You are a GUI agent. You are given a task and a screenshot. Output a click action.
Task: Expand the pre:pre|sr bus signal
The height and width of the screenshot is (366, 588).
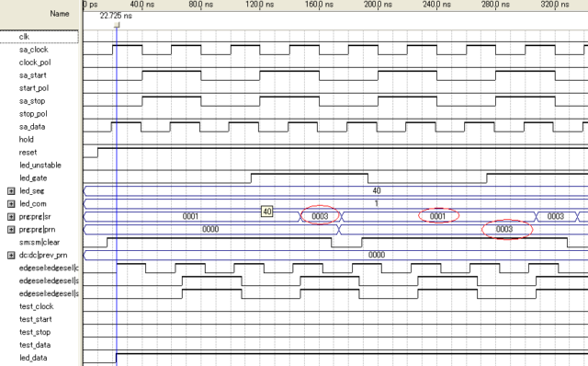(11, 217)
